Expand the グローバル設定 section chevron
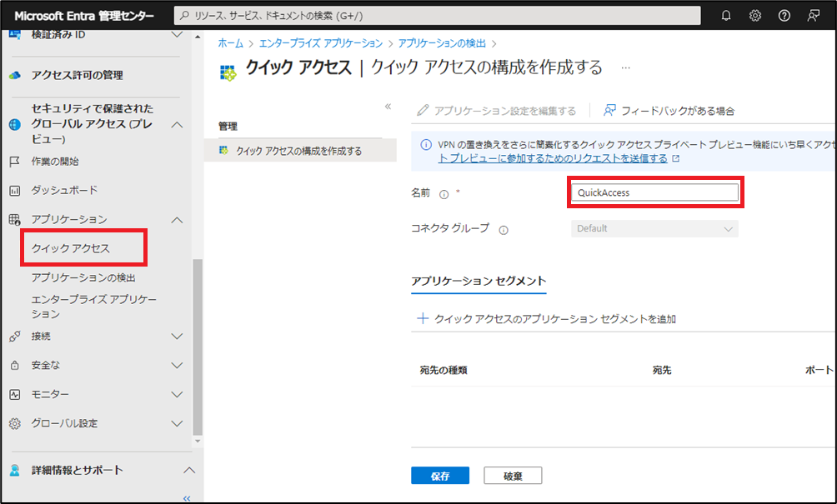This screenshot has width=837, height=504. [x=177, y=423]
